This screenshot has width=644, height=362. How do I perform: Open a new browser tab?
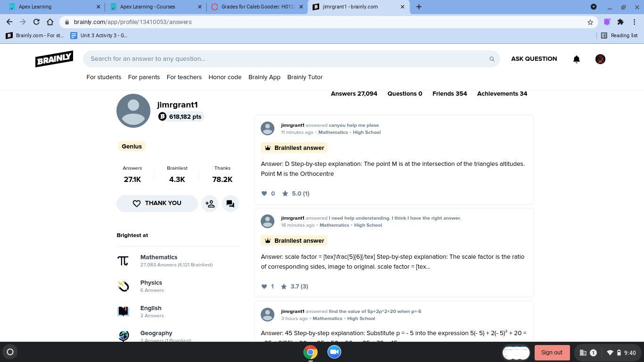pyautogui.click(x=419, y=7)
